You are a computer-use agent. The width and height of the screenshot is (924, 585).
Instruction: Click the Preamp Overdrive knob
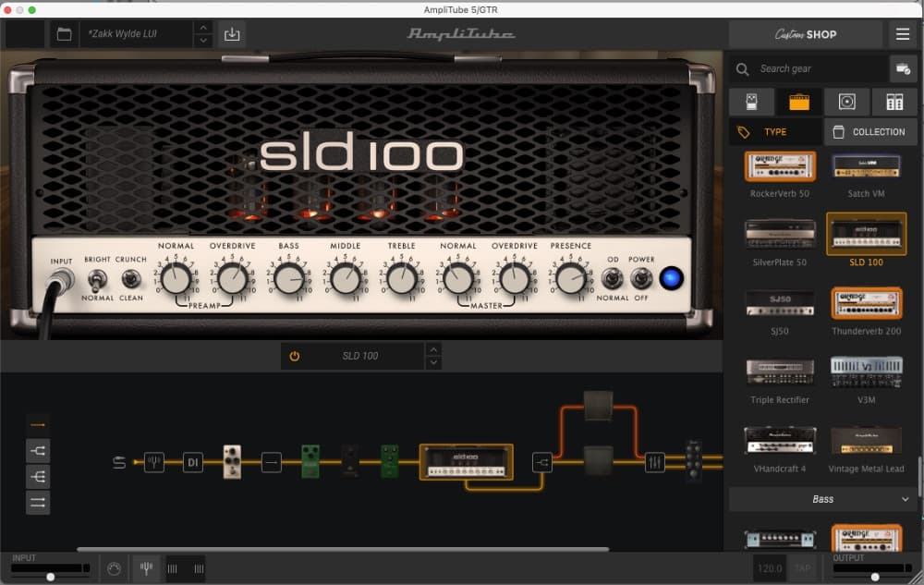(x=232, y=278)
